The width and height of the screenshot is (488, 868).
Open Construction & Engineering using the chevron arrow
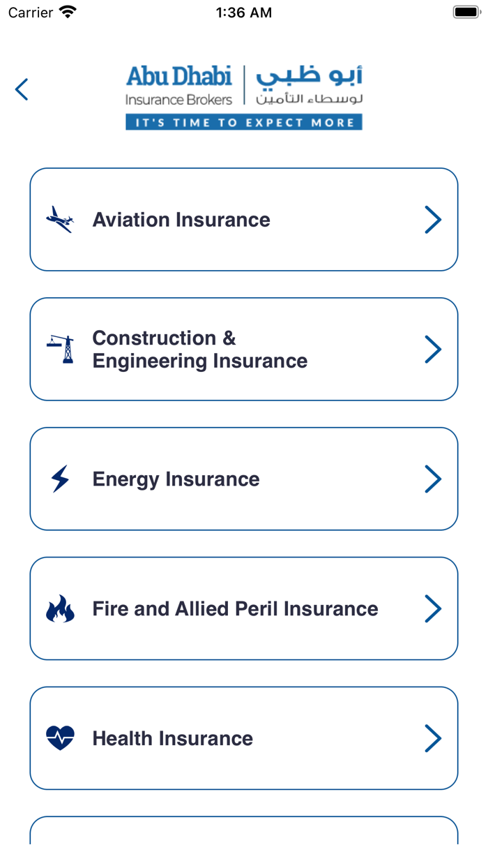point(433,348)
